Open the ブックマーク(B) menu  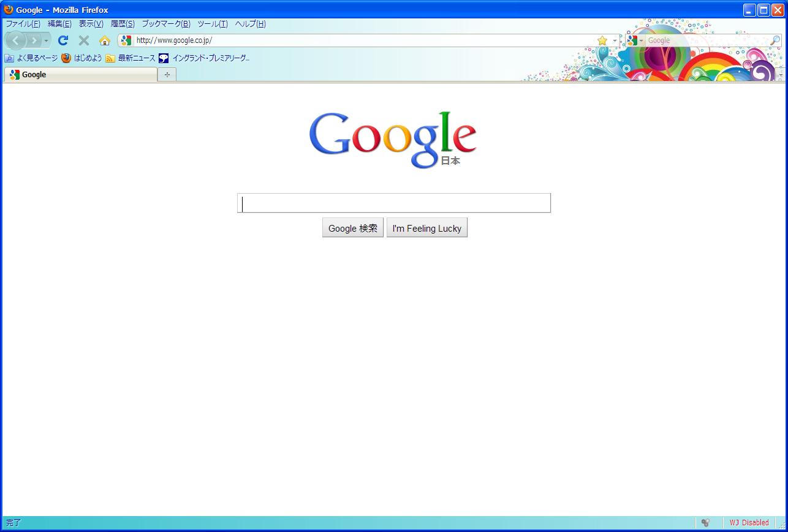click(x=166, y=24)
